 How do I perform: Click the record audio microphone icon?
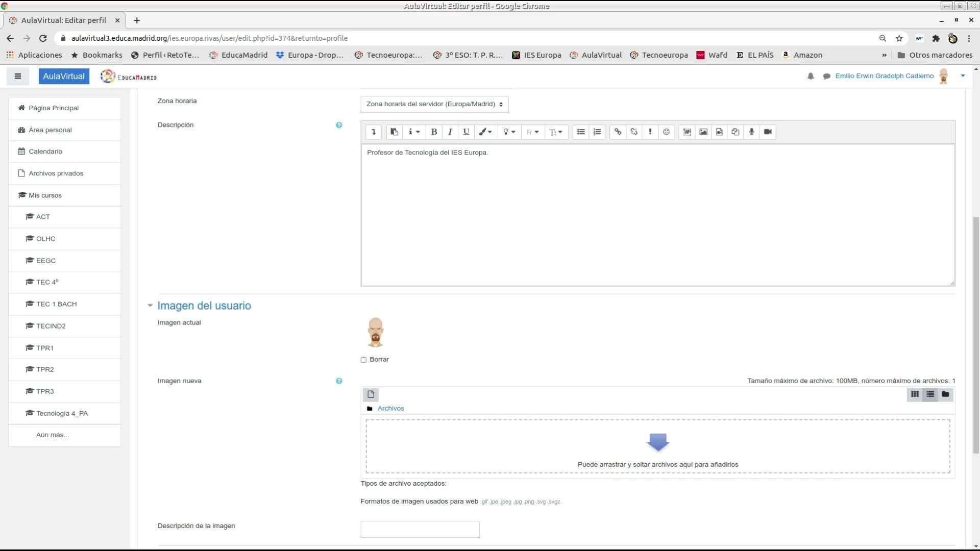(x=751, y=132)
